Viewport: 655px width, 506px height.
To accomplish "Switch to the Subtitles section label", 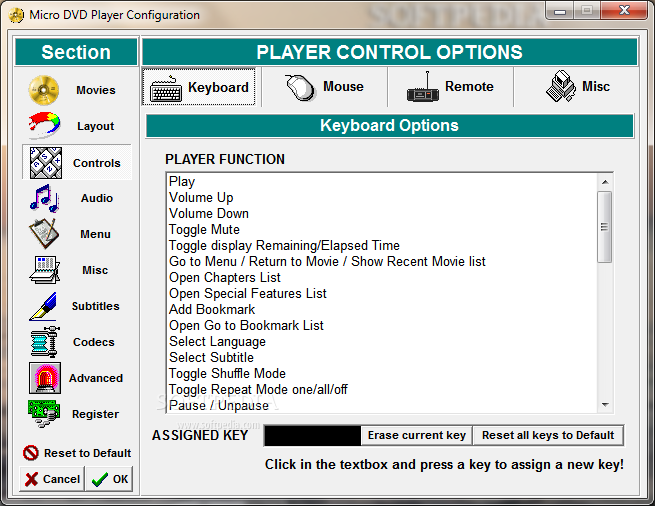I will pos(96,306).
